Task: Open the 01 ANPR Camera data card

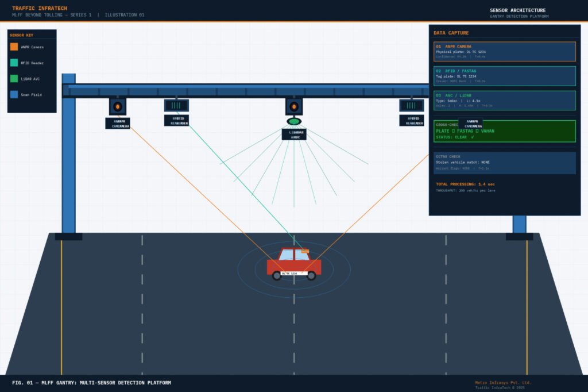Action: 504,52
